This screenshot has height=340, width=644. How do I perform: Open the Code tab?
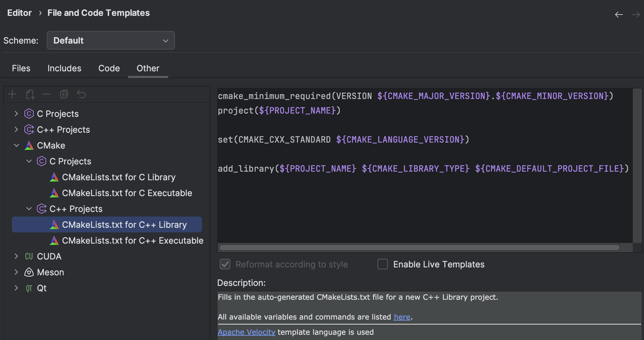tap(109, 68)
